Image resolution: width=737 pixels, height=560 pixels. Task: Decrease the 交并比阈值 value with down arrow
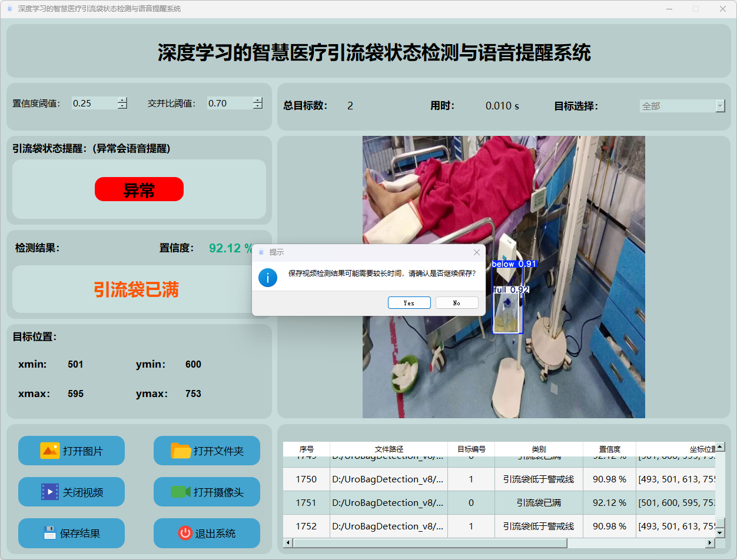(258, 106)
